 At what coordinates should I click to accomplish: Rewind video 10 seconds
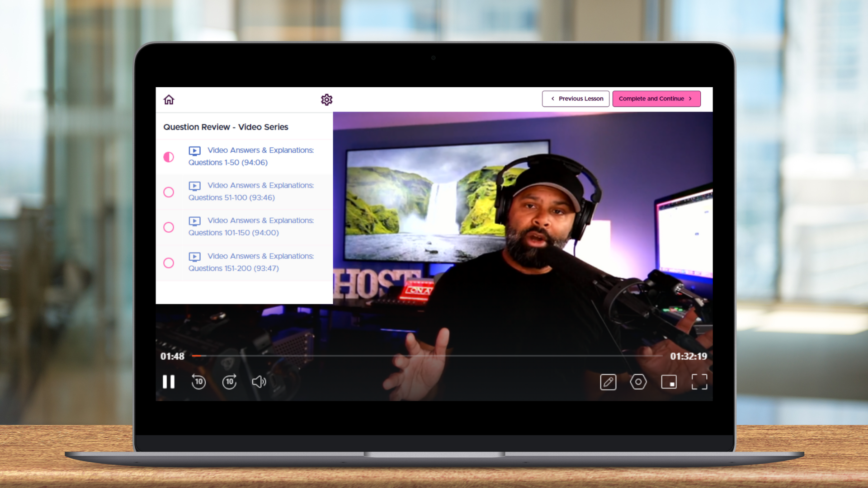click(x=198, y=382)
